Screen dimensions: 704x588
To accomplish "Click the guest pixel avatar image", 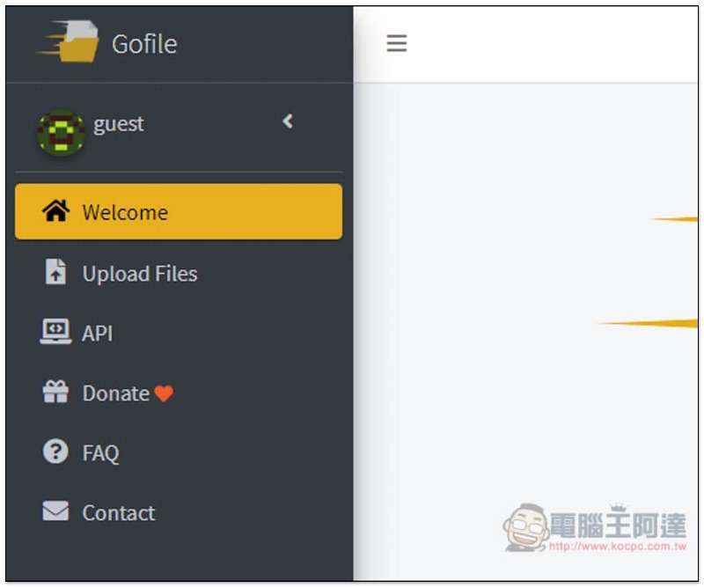I will click(x=61, y=133).
